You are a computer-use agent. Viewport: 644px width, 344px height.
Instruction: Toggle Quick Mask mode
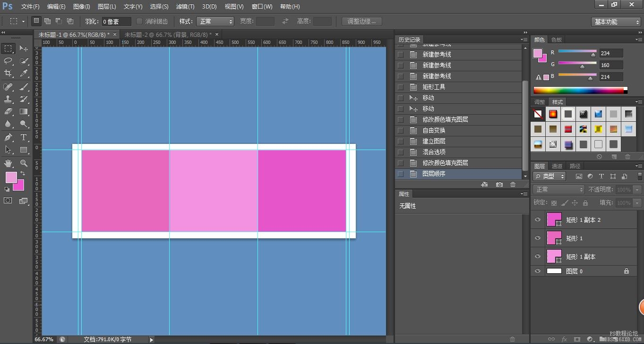[x=8, y=201]
